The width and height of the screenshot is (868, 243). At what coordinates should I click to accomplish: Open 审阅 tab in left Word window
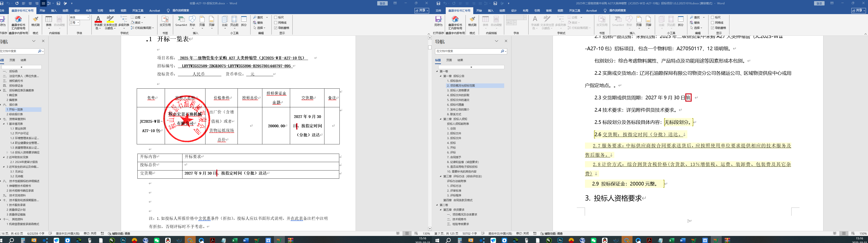pos(112,11)
